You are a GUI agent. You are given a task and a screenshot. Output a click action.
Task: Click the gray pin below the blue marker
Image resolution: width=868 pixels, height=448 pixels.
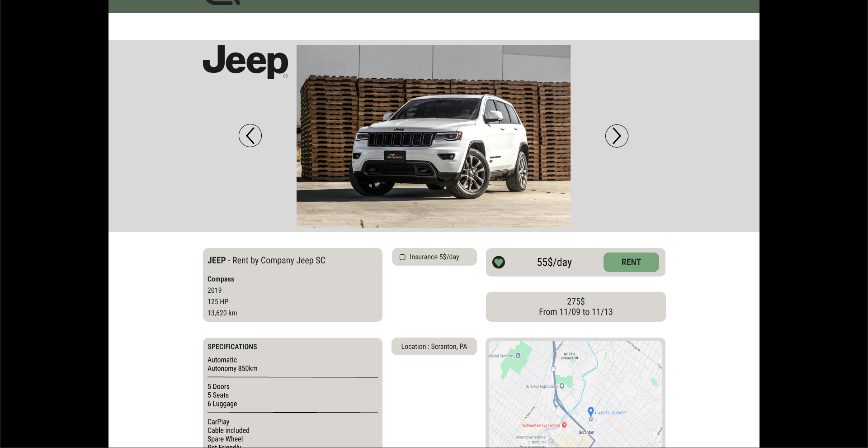(x=591, y=419)
